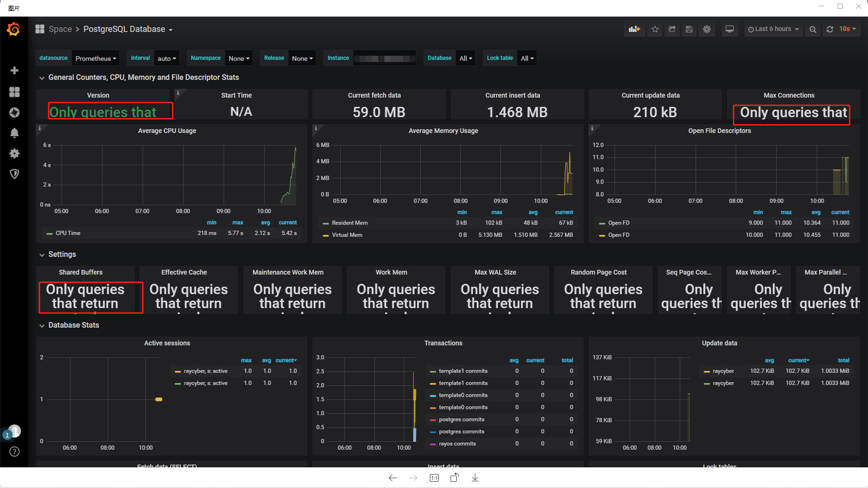Open Dashboard settings gear in toolbar
The height and width of the screenshot is (488, 868).
[707, 29]
